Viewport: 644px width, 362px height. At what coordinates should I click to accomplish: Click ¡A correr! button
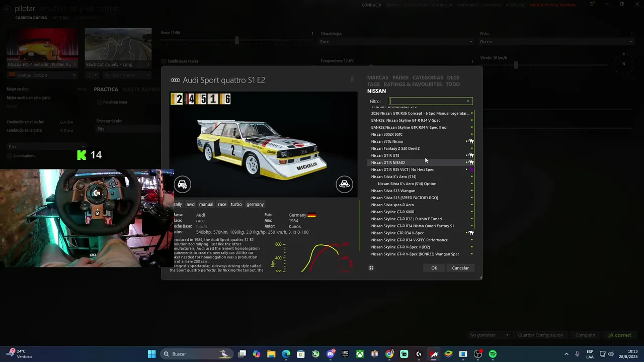620,335
